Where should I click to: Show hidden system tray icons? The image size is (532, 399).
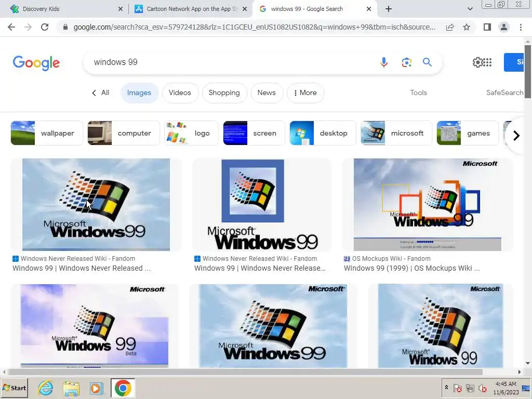[446, 388]
